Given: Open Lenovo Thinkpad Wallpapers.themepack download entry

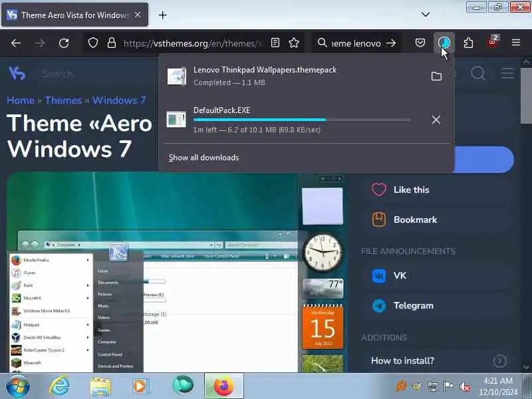Looking at the screenshot, I should coord(295,76).
